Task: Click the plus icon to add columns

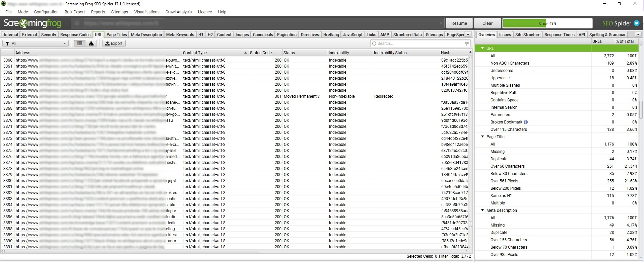Action: (x=470, y=53)
